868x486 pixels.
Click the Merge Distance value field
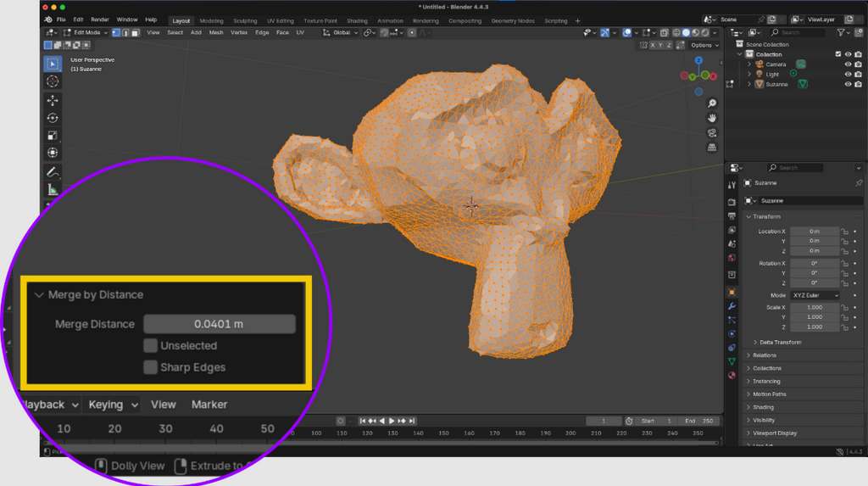220,324
